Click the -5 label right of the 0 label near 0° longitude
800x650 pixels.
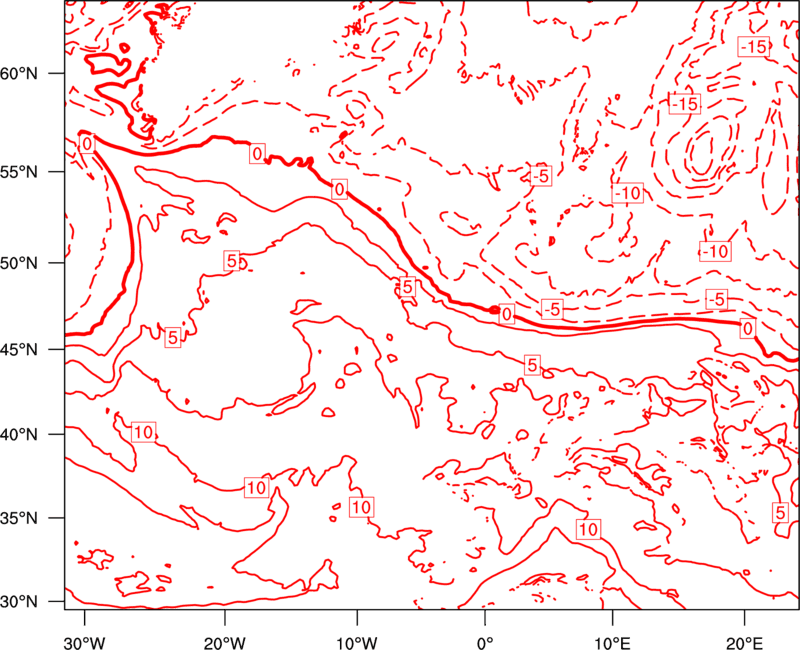(552, 309)
